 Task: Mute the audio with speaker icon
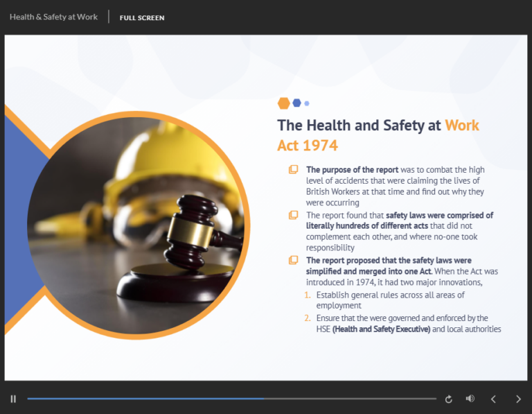[470, 398]
